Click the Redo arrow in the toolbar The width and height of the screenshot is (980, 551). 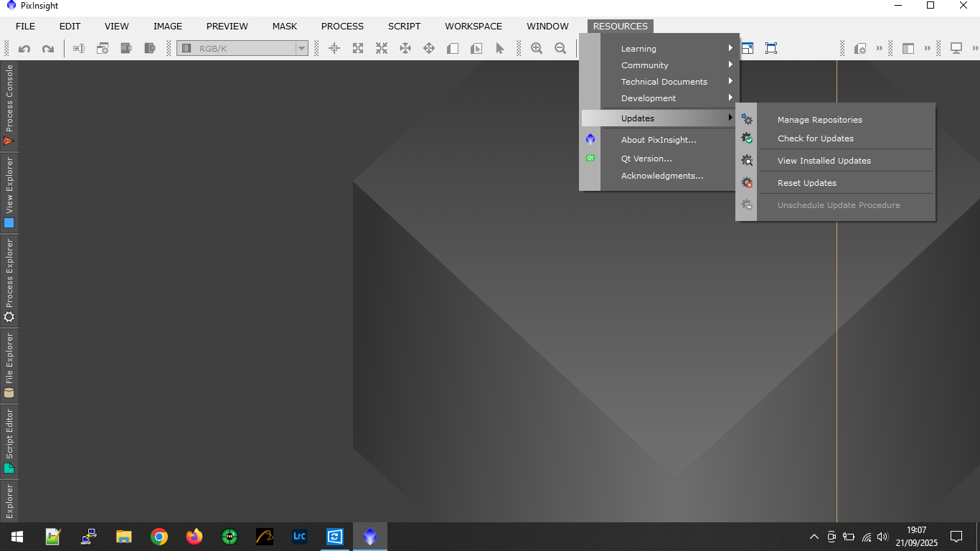48,49
